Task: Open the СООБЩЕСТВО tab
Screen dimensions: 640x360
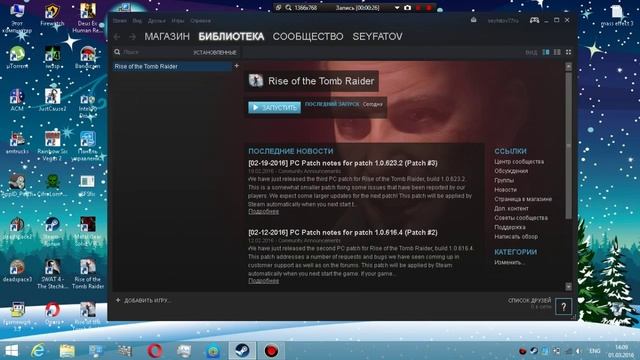Action: (x=308, y=37)
